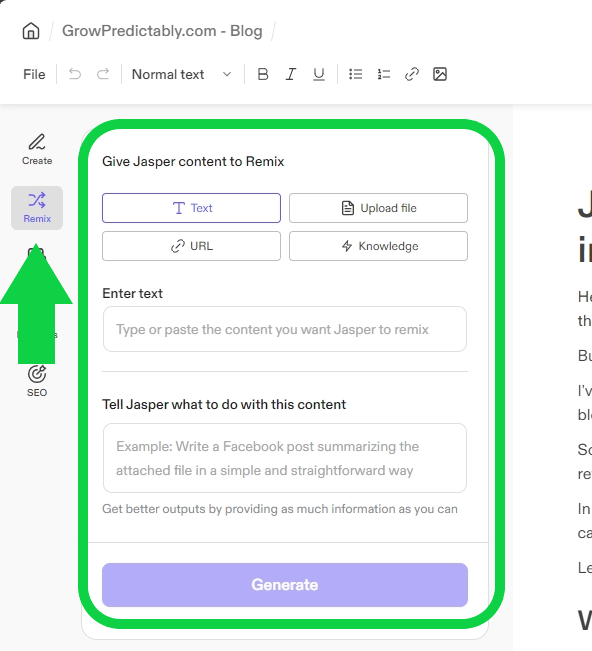Open the File menu

34,74
